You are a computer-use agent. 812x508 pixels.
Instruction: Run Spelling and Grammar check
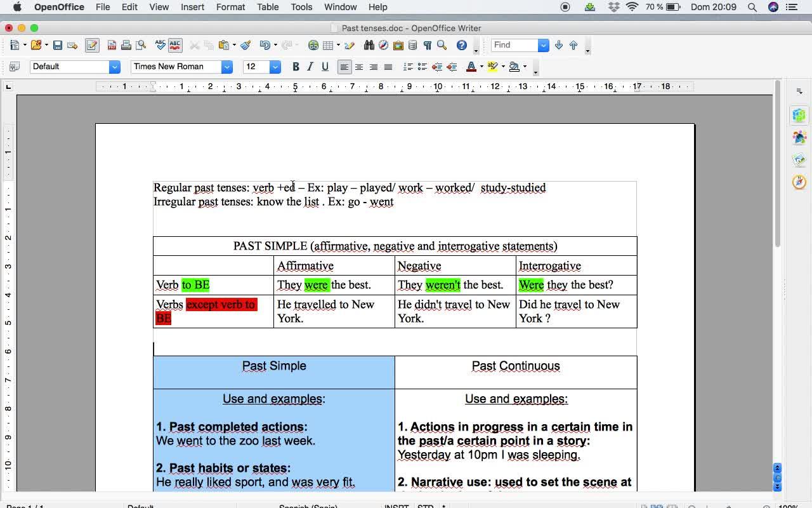tap(160, 45)
